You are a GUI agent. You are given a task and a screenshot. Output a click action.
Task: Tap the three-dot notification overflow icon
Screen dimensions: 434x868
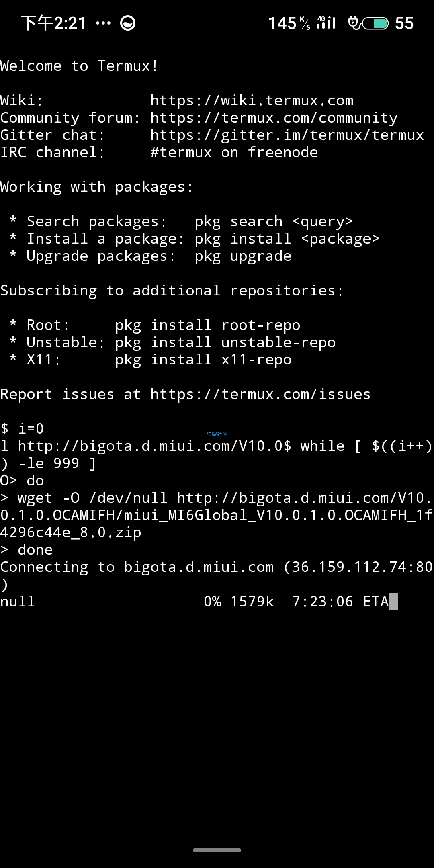click(103, 23)
